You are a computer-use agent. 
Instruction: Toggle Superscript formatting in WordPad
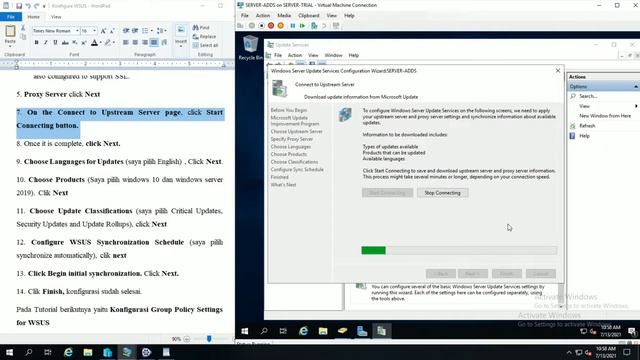pyautogui.click(x=84, y=42)
